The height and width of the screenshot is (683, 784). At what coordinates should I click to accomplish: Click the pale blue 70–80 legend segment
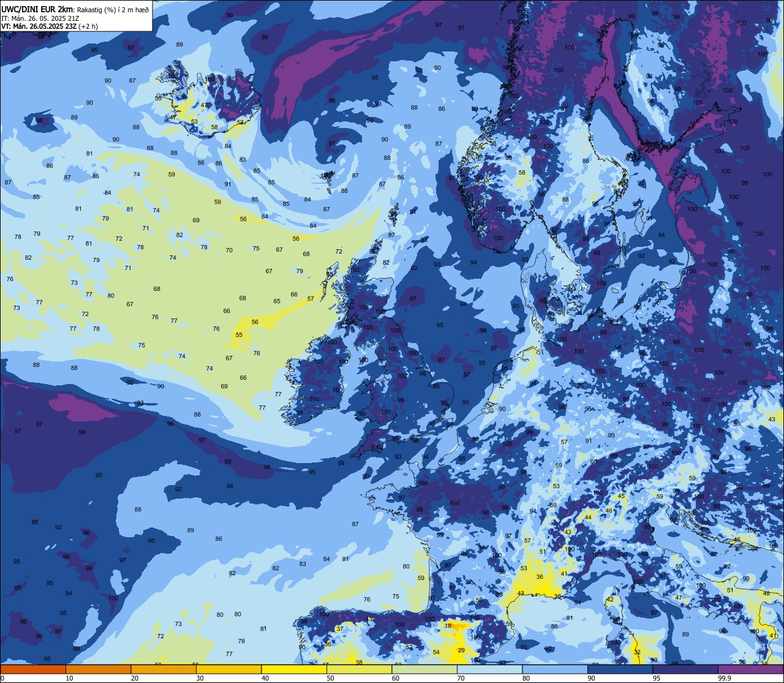[x=489, y=669]
